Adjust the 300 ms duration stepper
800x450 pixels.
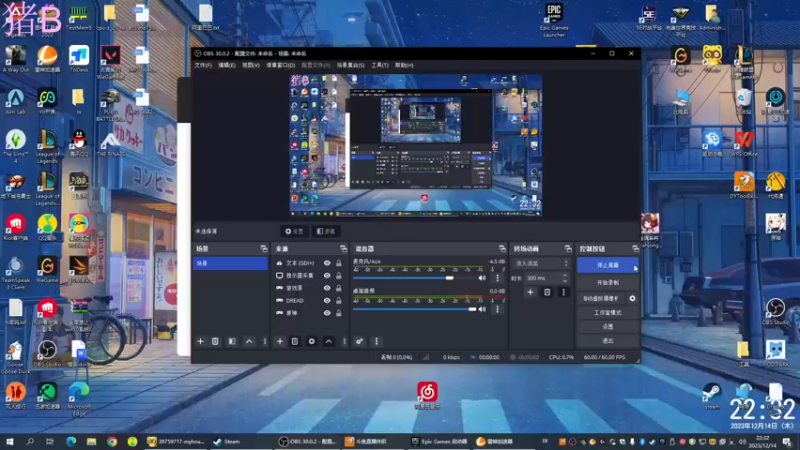pyautogui.click(x=565, y=278)
